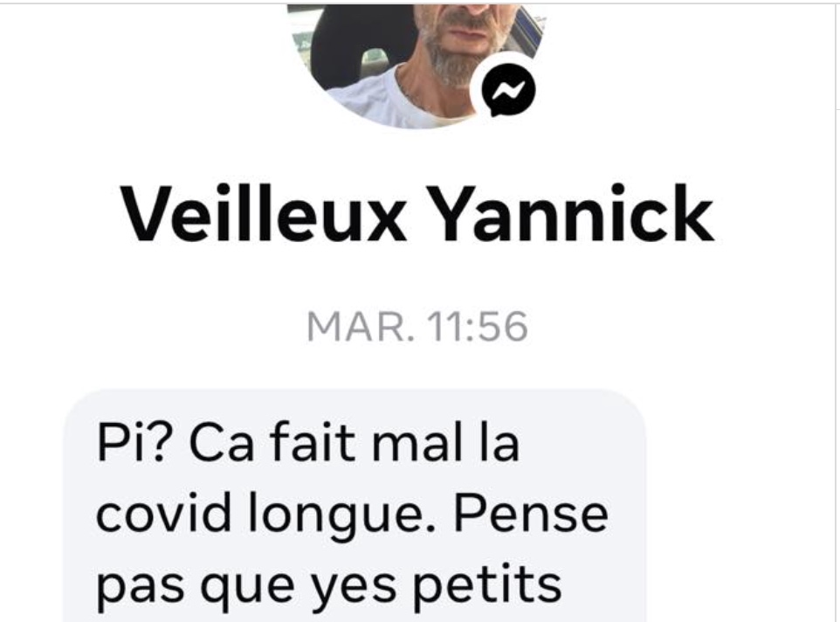Click the word "Veilleux" in the header
Viewport: 840px width, 622px height.
pyautogui.click(x=263, y=212)
